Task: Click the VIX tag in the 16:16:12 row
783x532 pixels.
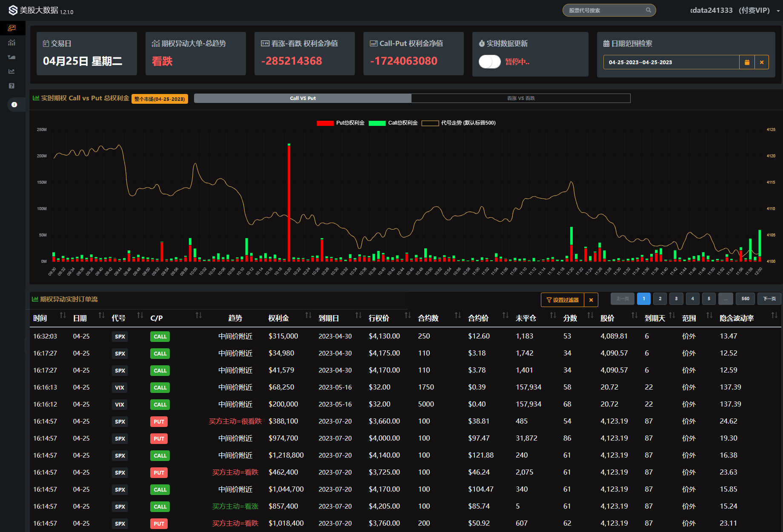Action: pos(120,405)
